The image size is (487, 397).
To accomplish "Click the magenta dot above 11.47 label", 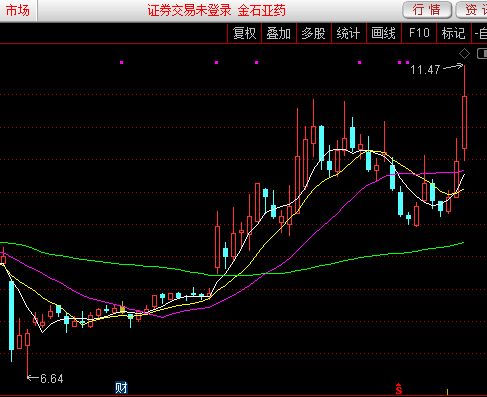I will [407, 62].
